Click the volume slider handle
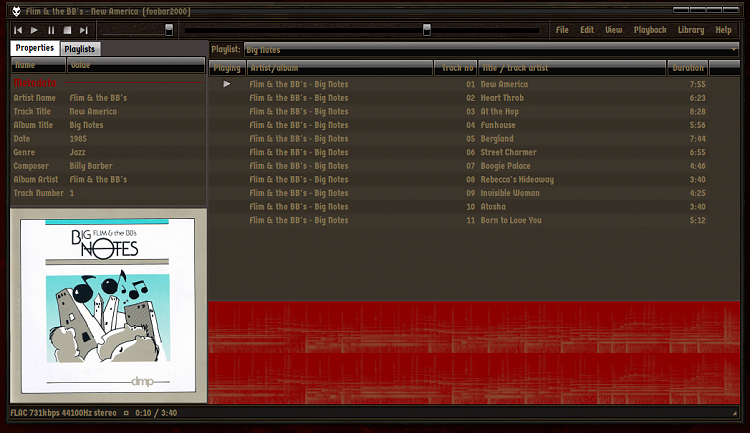750x433 pixels. pos(169,30)
